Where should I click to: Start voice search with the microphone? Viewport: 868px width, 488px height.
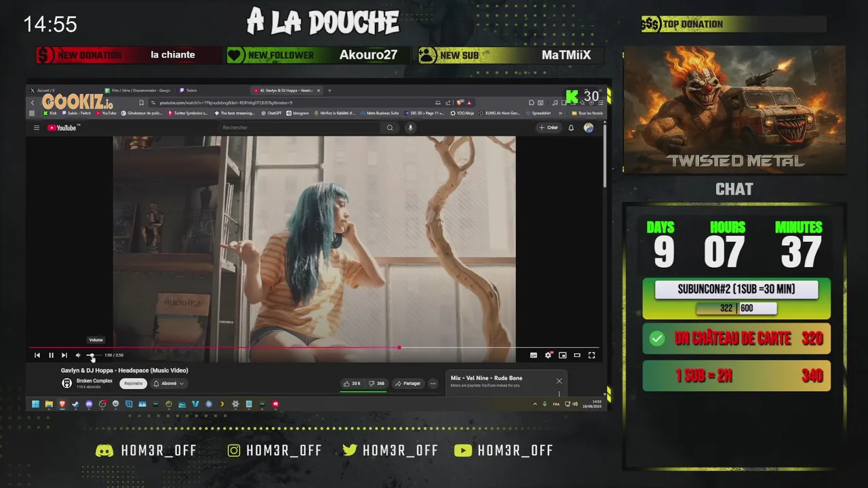pos(410,127)
